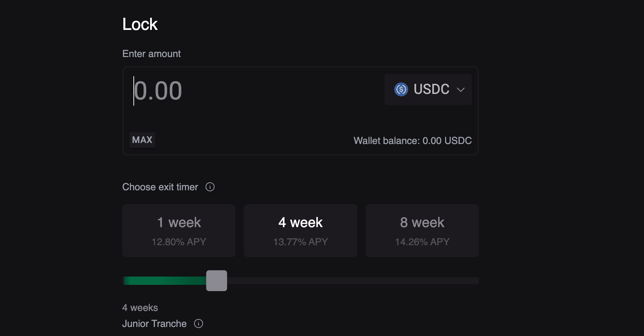This screenshot has height=336, width=644.
Task: Click the Junior Tranche info icon
Action: click(x=199, y=323)
